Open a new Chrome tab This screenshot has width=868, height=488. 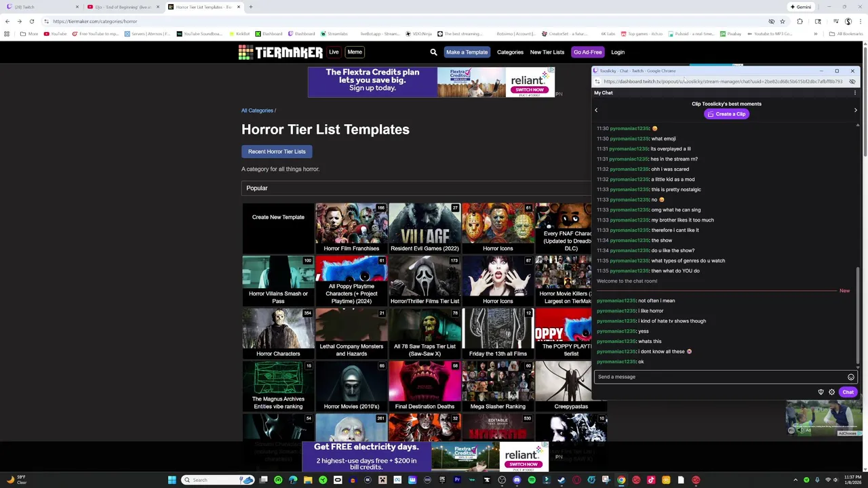click(x=250, y=7)
